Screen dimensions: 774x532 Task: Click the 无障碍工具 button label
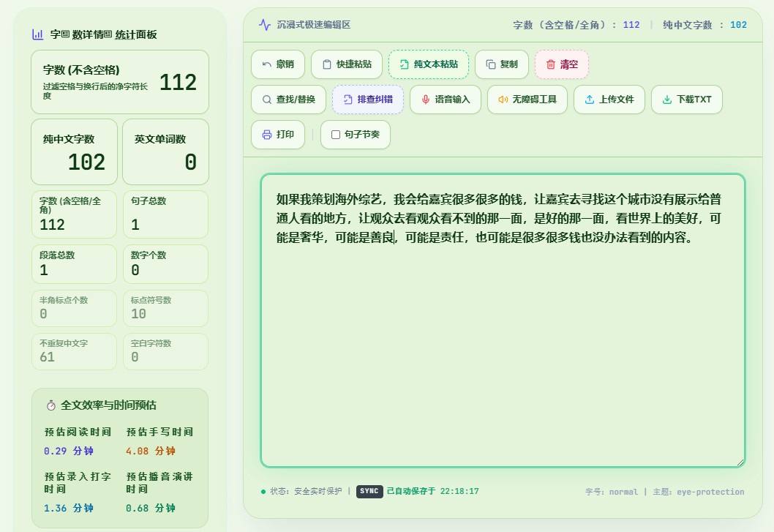pyautogui.click(x=535, y=100)
